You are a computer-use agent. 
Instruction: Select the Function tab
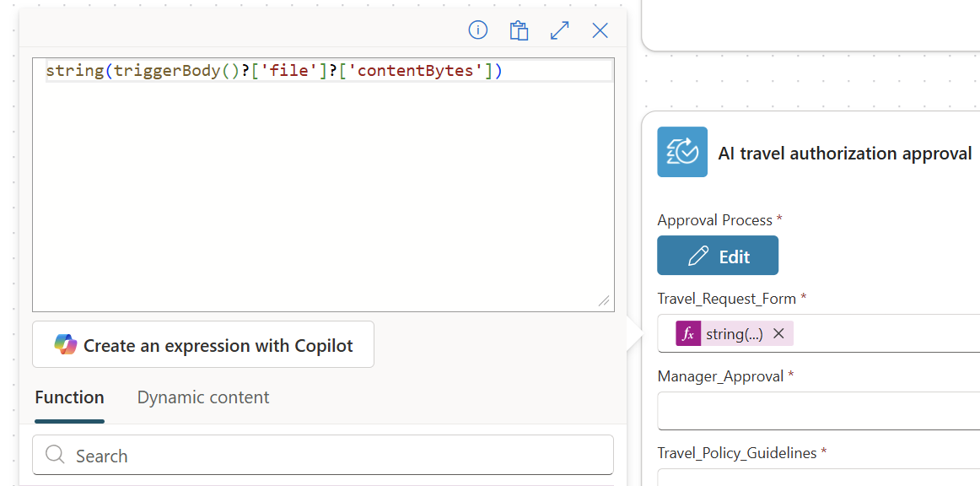click(x=69, y=397)
